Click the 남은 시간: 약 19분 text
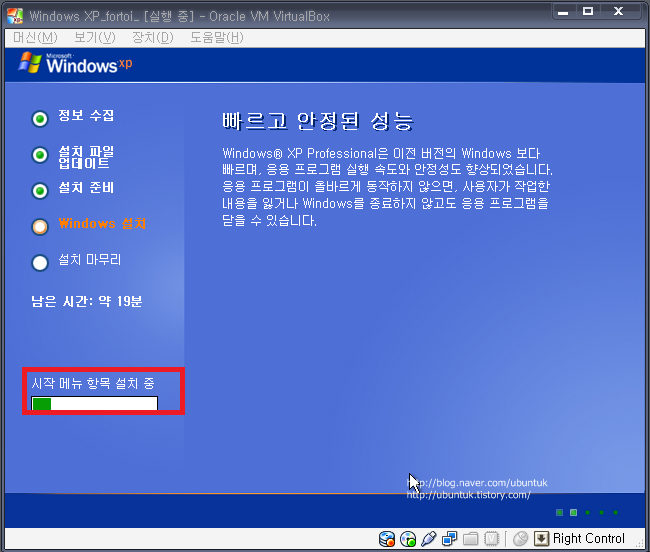This screenshot has height=552, width=650. [x=87, y=301]
